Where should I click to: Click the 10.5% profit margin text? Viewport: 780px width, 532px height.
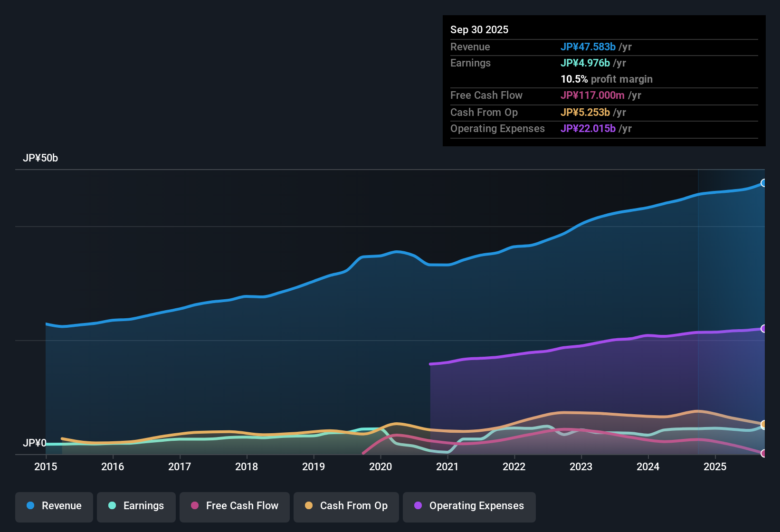(607, 79)
